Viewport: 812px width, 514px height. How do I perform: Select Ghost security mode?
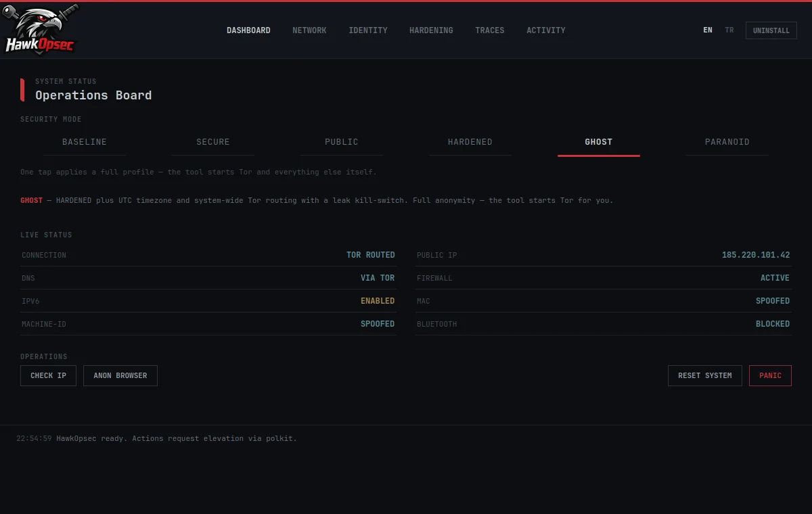(599, 143)
